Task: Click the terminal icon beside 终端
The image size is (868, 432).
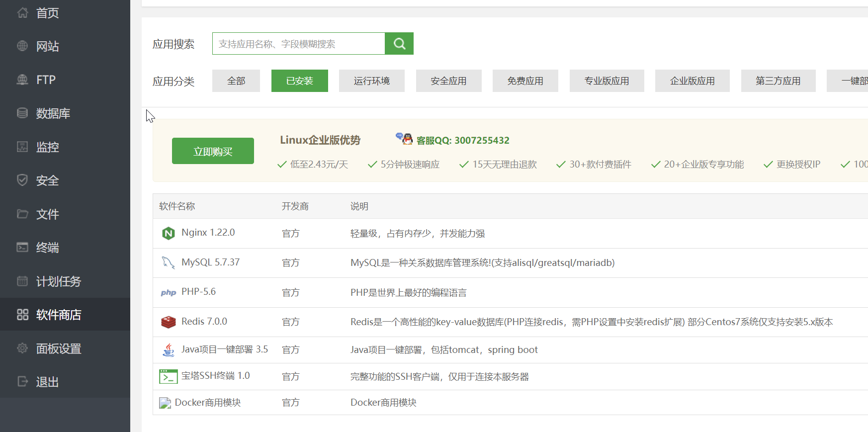Action: point(22,247)
